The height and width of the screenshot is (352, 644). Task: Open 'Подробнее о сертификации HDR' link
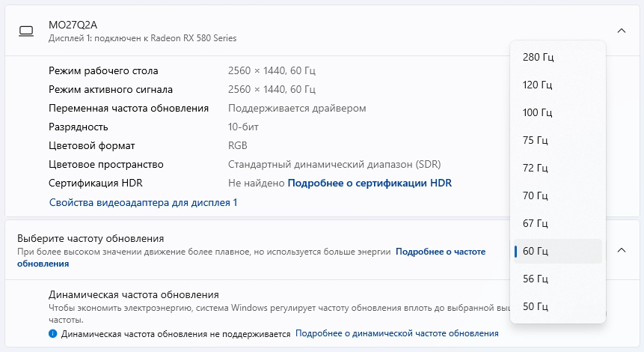pyautogui.click(x=369, y=183)
